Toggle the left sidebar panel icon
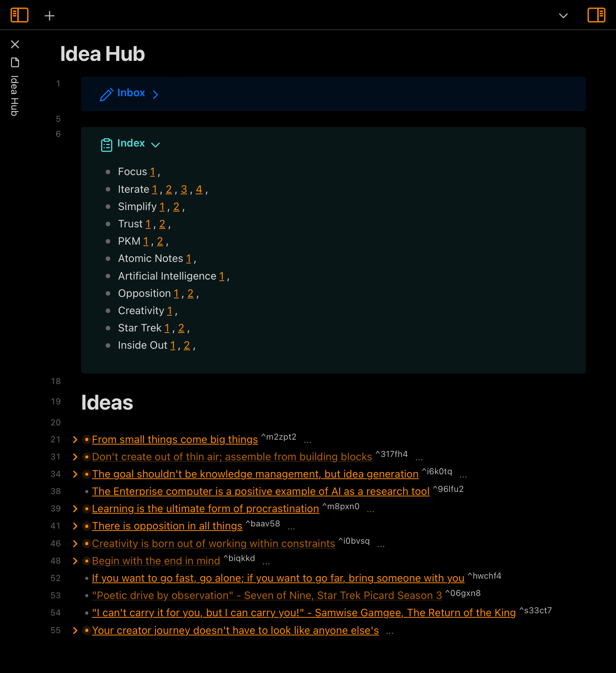This screenshot has height=673, width=616. point(20,15)
